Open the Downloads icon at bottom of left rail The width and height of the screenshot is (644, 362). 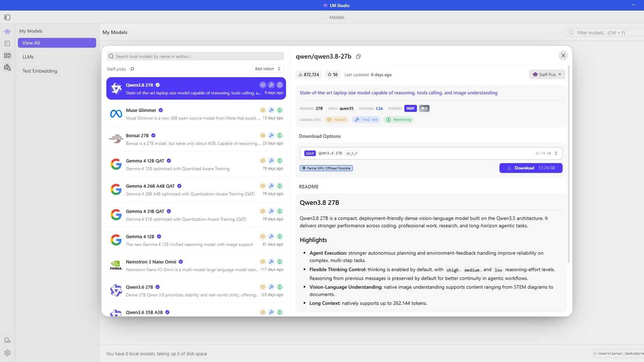pyautogui.click(x=7, y=341)
